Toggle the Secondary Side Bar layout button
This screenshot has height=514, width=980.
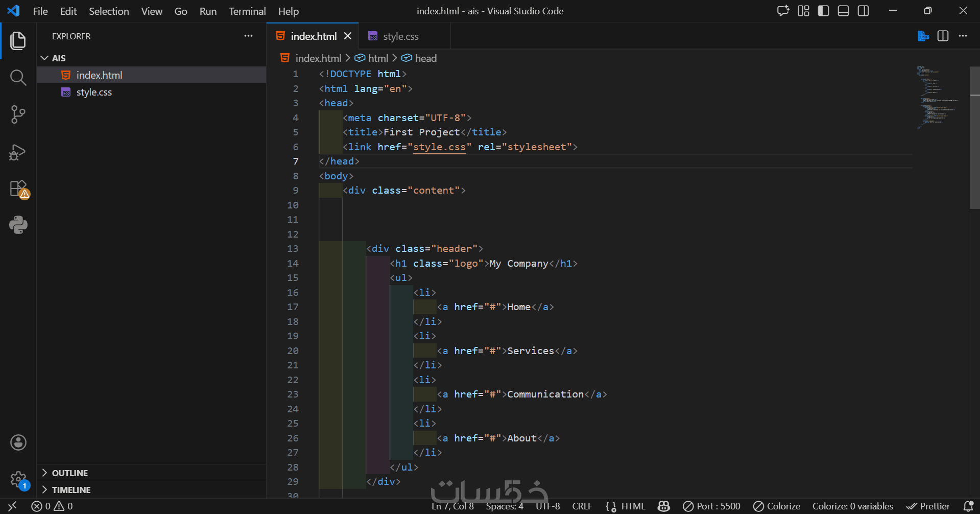863,11
